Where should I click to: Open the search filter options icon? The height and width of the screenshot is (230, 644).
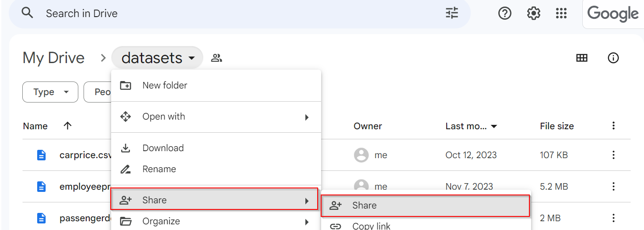coord(452,14)
